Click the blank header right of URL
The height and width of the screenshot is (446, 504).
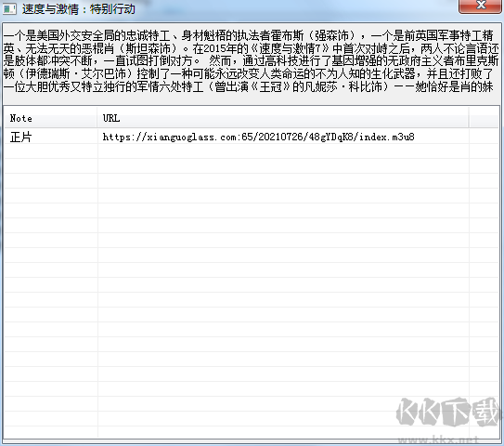[485, 118]
